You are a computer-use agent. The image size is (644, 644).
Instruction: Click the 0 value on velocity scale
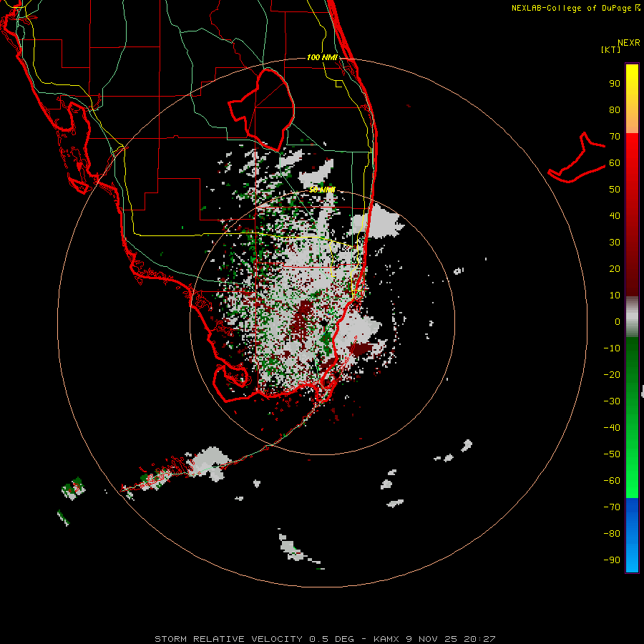click(x=618, y=322)
